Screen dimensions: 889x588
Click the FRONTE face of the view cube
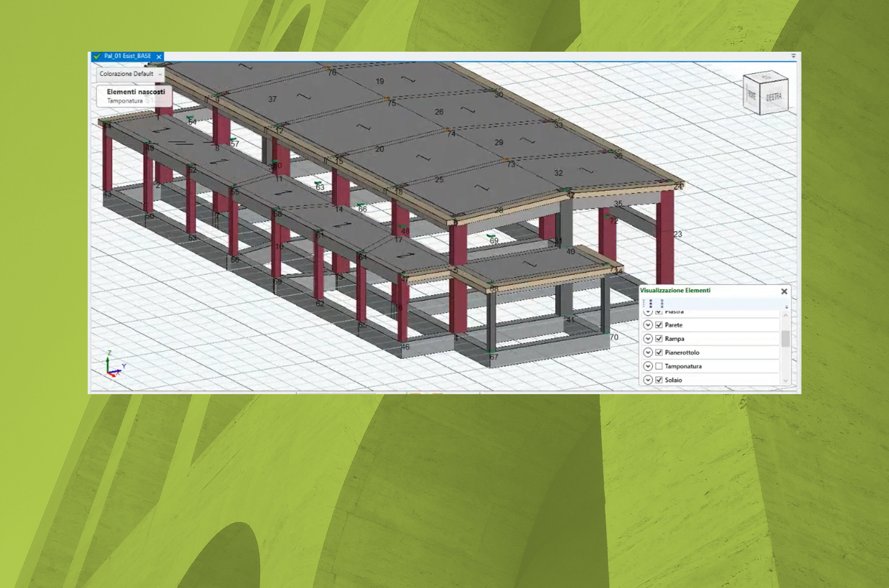[x=751, y=96]
